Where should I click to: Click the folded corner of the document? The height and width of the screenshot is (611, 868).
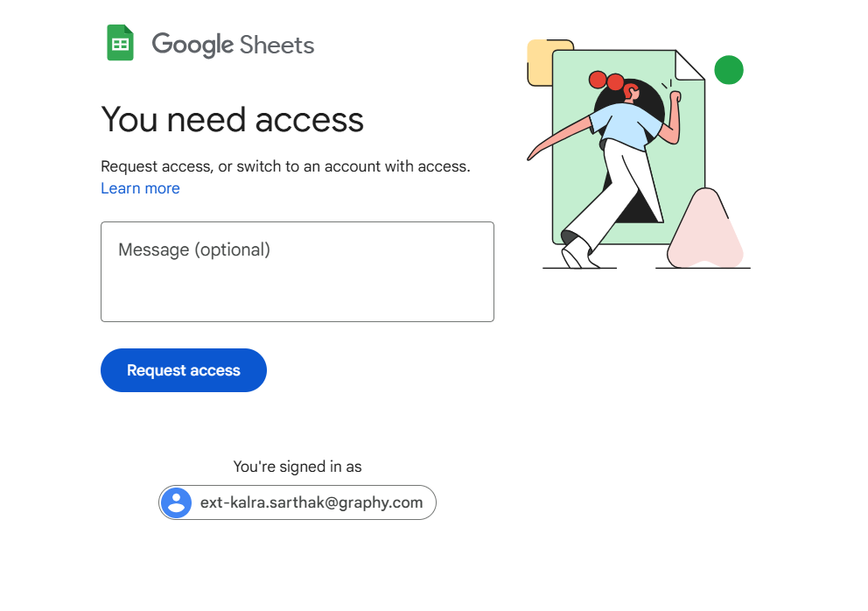click(689, 65)
